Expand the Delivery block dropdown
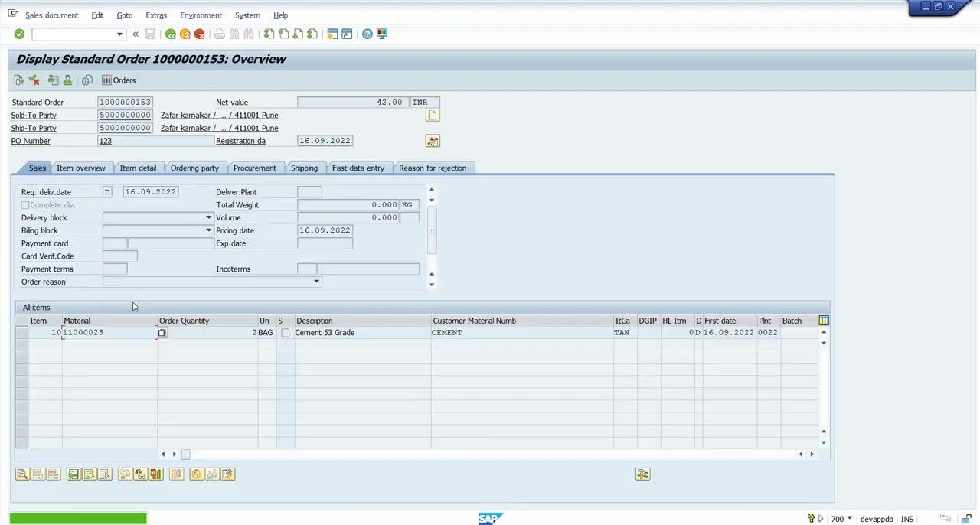The width and height of the screenshot is (980, 525). (208, 218)
